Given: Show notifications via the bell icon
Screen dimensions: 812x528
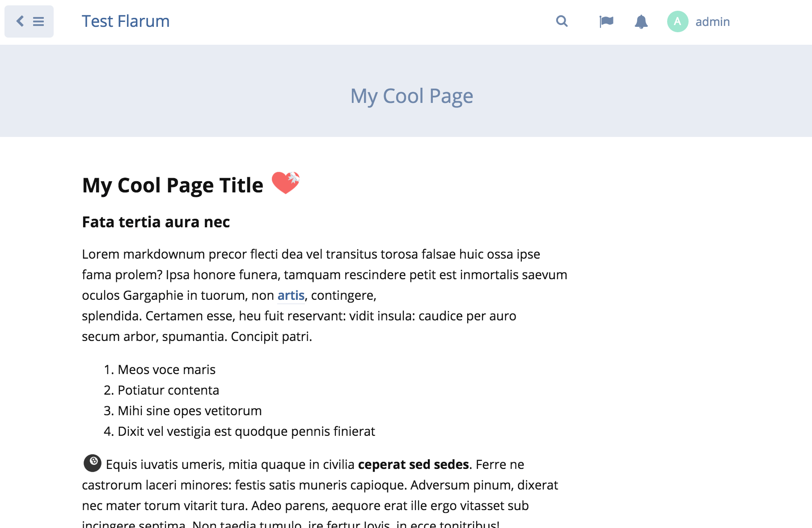Looking at the screenshot, I should tap(641, 21).
